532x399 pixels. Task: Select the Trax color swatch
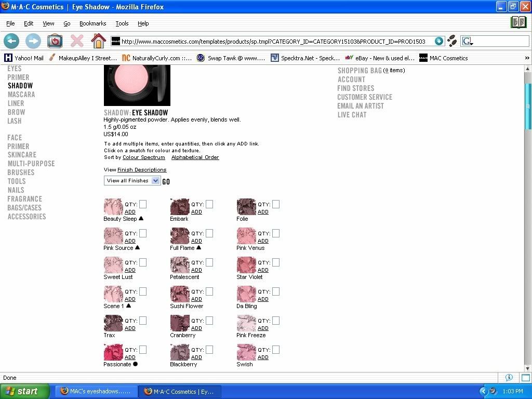(113, 323)
